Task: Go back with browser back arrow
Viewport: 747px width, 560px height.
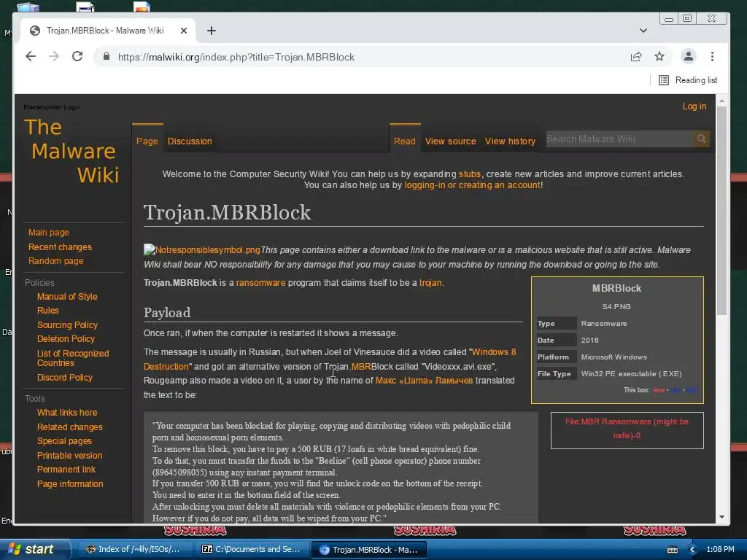Action: tap(31, 57)
